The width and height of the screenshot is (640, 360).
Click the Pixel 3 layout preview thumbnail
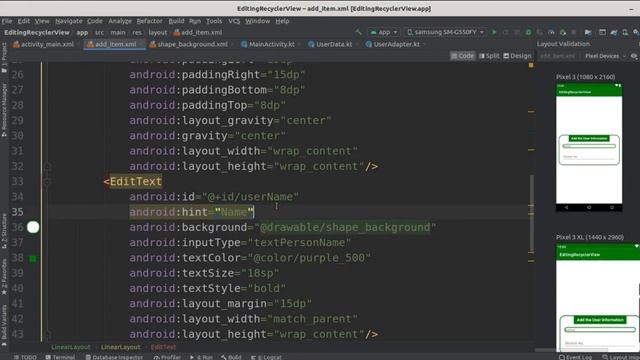coord(589,147)
